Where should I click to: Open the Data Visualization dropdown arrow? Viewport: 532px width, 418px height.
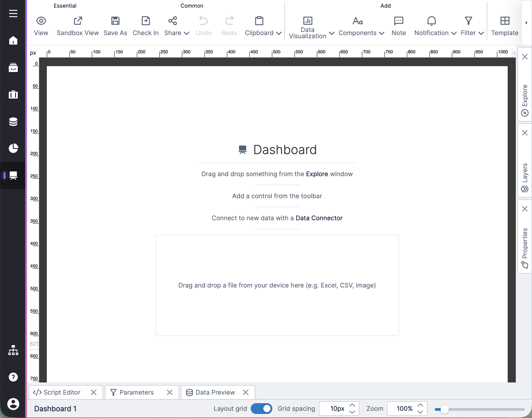[332, 33]
